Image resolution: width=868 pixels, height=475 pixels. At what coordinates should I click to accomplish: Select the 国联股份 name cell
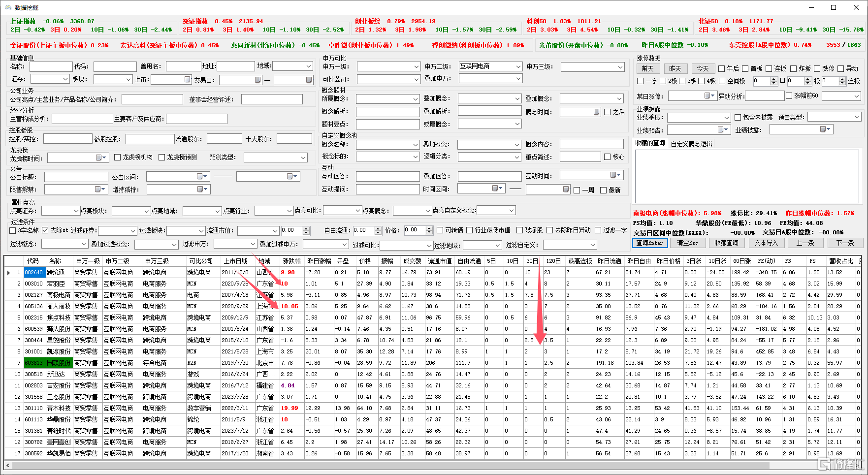pyautogui.click(x=59, y=363)
